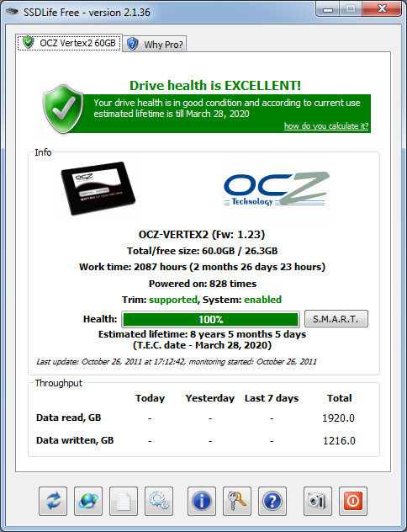This screenshot has width=407, height=532.
Task: Click the SSDLife title bar drive icon
Action: coord(12,13)
